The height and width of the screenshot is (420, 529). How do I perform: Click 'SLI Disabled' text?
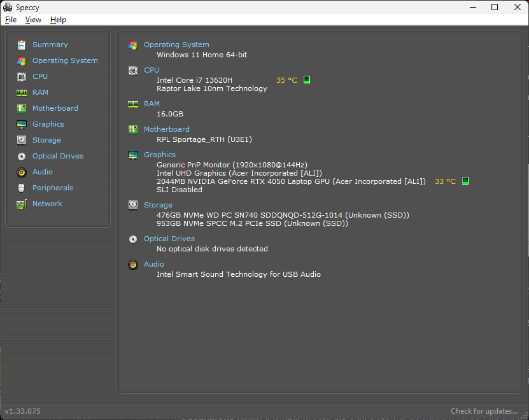point(179,190)
